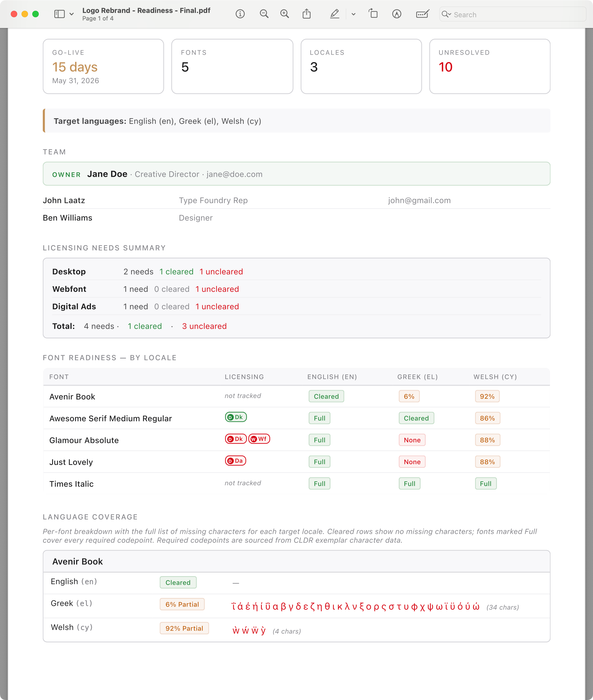593x700 pixels.
Task: Minimize the Preview window
Action: (x=25, y=14)
